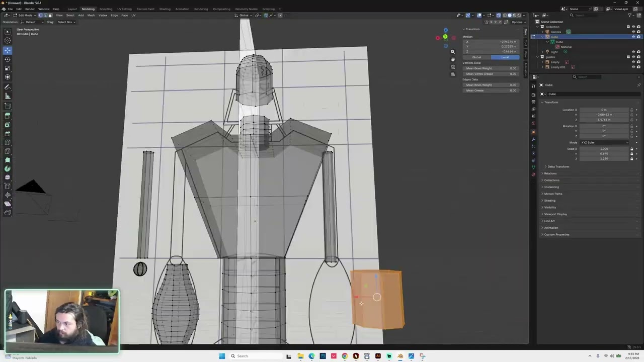Open rotation Mode XYZ Euler dropdown
Image resolution: width=644 pixels, height=362 pixels.
click(605, 142)
